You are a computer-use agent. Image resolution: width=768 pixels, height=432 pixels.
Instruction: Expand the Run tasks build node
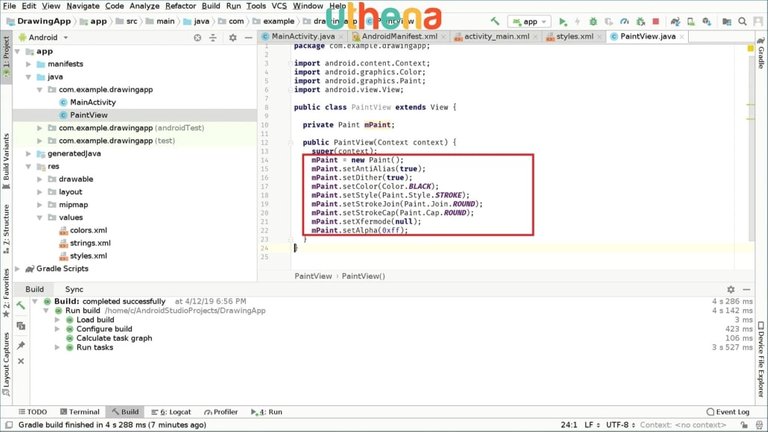[57, 347]
